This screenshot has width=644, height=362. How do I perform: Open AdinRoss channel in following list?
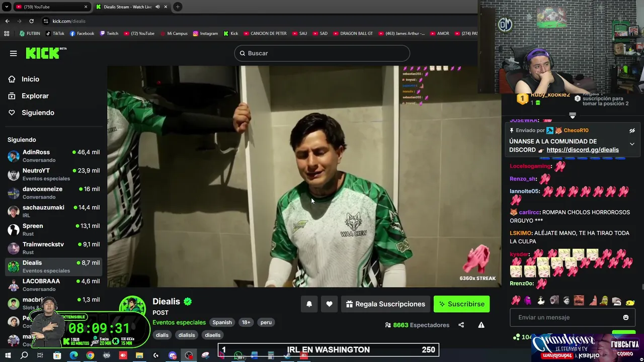pos(53,156)
